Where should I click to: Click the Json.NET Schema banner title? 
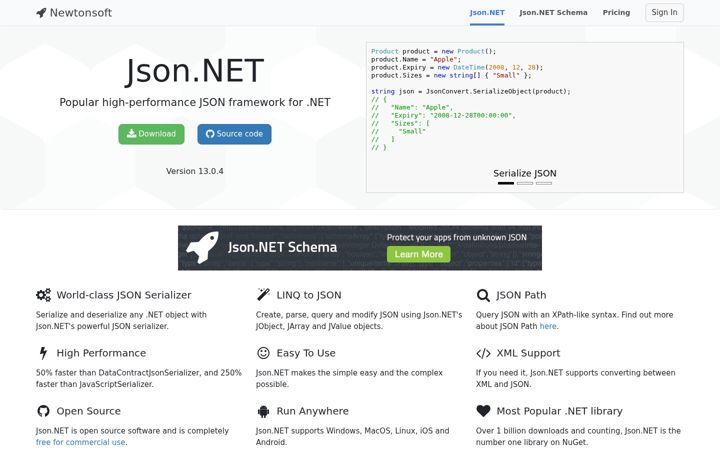282,248
